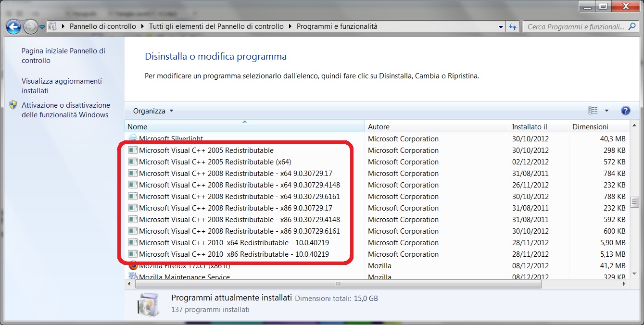The height and width of the screenshot is (325, 644).
Task: Click the install date '02/12/2012'
Action: tap(530, 162)
